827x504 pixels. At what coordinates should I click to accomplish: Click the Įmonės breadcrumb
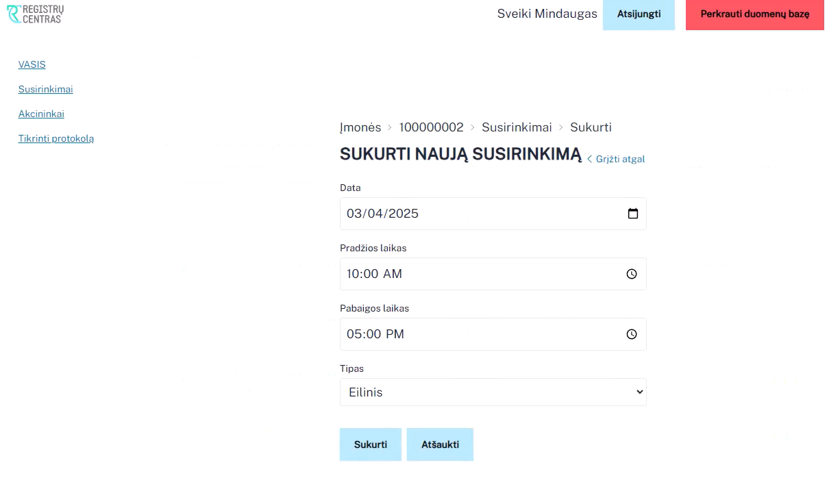tap(360, 127)
